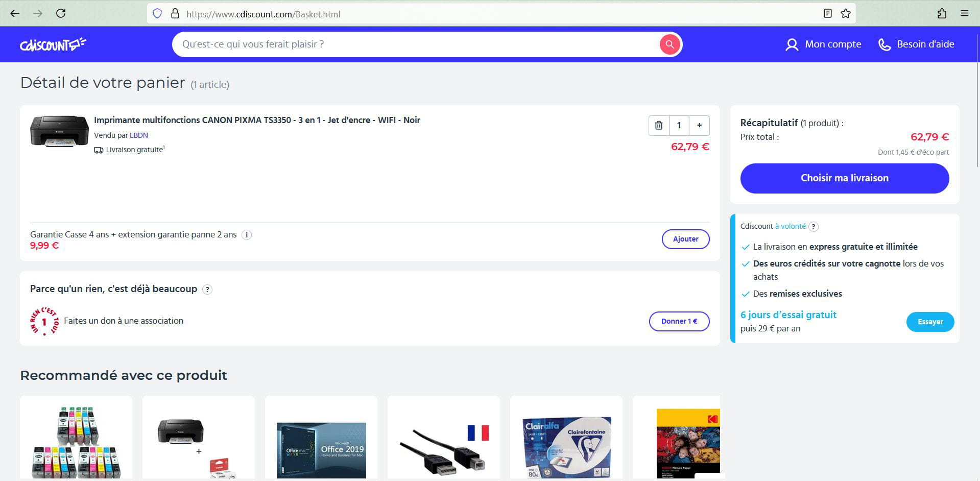This screenshot has height=481, width=980.
Task: Click the red search magnifier button
Action: pos(670,44)
